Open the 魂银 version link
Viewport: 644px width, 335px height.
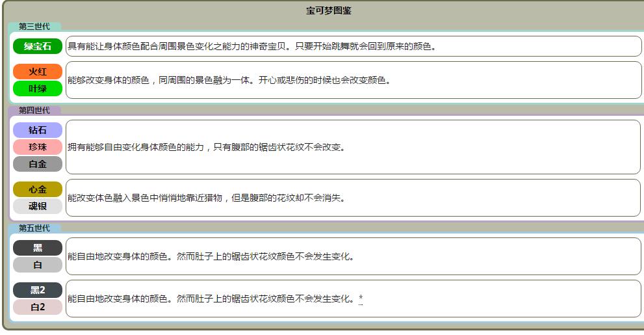pyautogui.click(x=38, y=206)
